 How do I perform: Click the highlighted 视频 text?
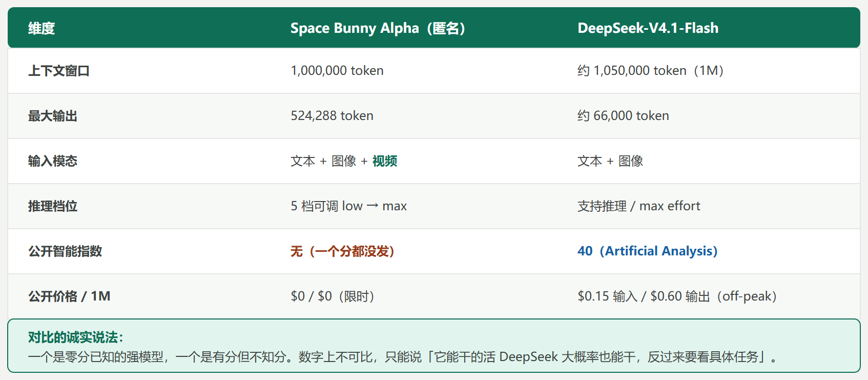point(385,161)
